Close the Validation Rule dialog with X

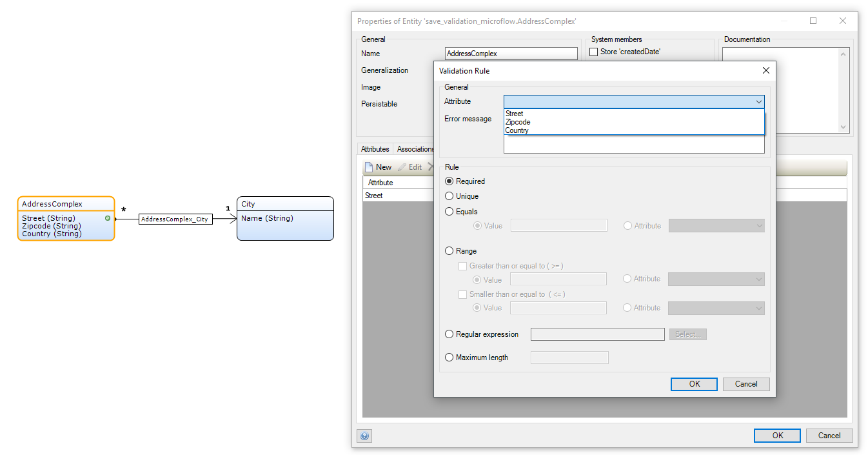click(x=765, y=70)
